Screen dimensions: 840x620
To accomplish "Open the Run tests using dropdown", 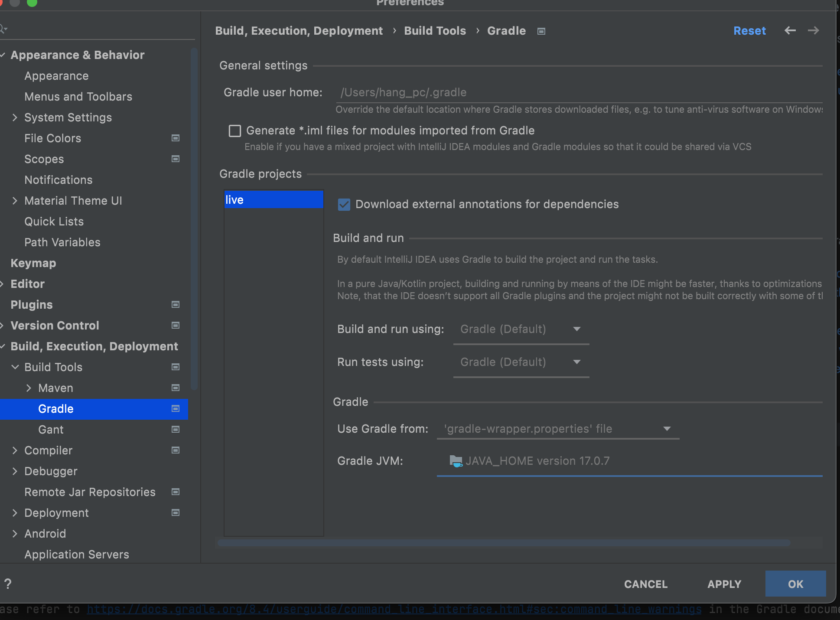I will pyautogui.click(x=521, y=362).
